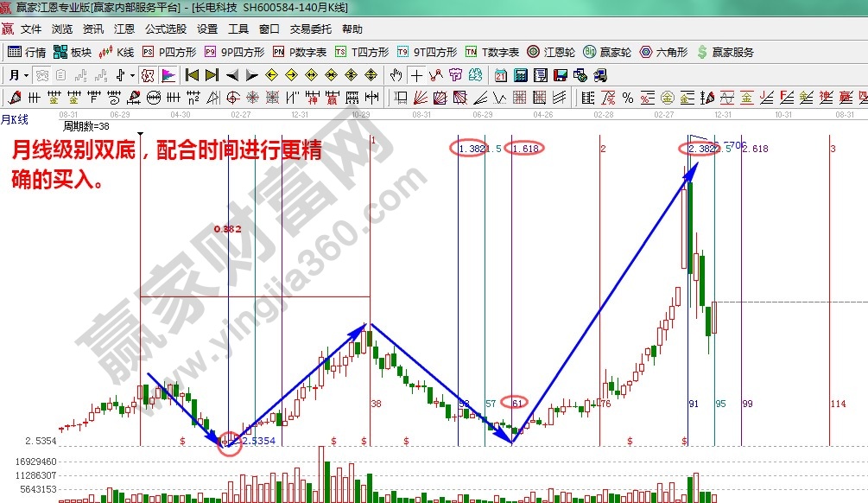Viewport: 868px width, 503px height.
Task: Toggle the K线 candlestick display
Action: coord(120,51)
